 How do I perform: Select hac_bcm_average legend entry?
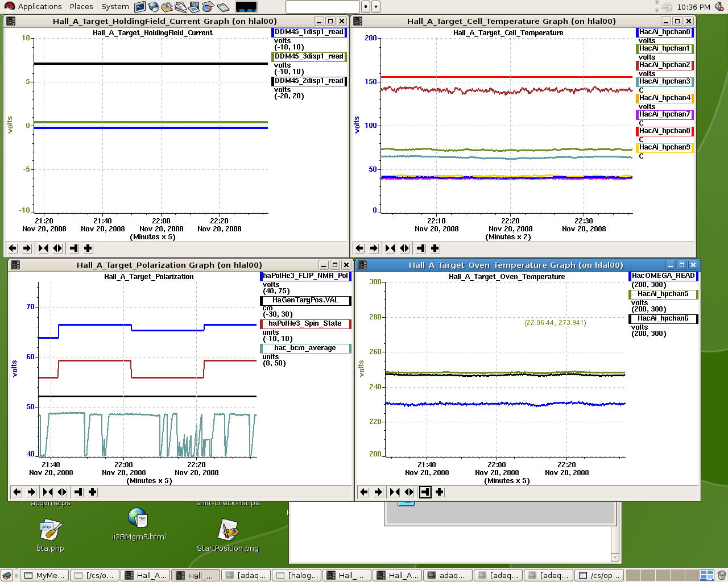tap(306, 348)
